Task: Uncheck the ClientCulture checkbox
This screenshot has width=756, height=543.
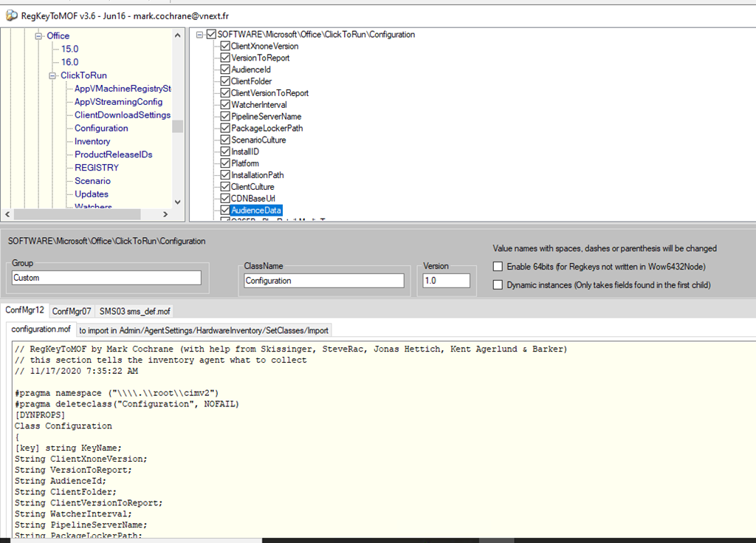Action: pyautogui.click(x=225, y=186)
